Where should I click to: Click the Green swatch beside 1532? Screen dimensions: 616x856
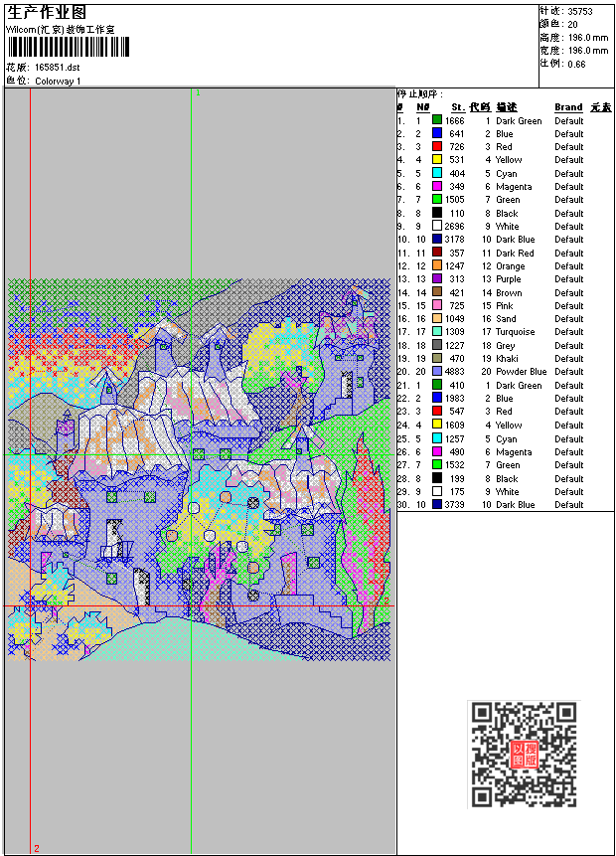click(436, 465)
